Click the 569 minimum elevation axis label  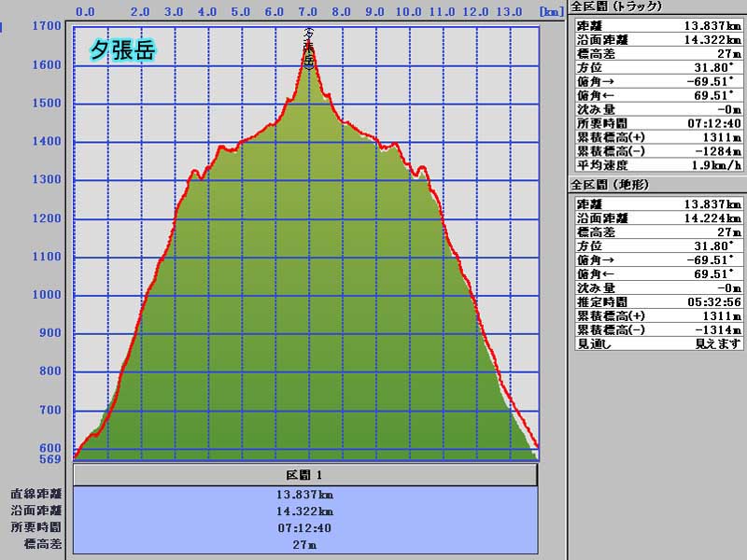tap(49, 459)
